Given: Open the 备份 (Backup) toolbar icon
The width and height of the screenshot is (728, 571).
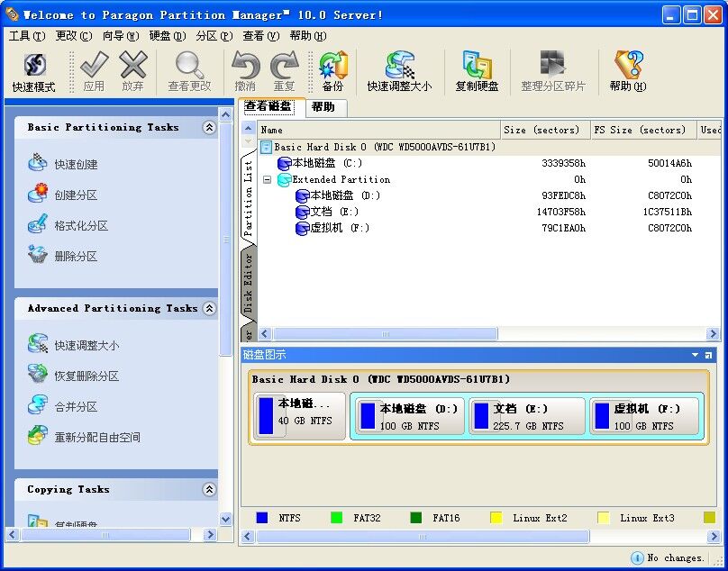Looking at the screenshot, I should point(332,68).
